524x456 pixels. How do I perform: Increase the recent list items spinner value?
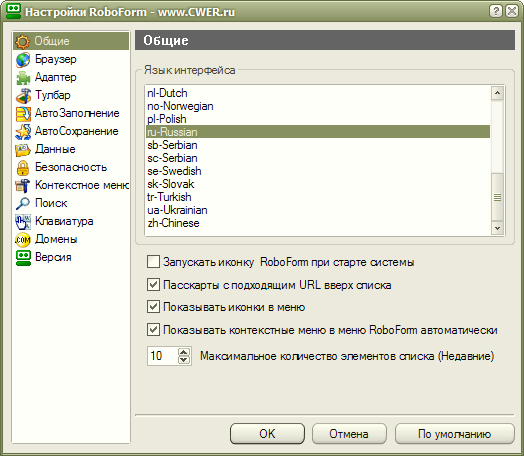(x=184, y=352)
